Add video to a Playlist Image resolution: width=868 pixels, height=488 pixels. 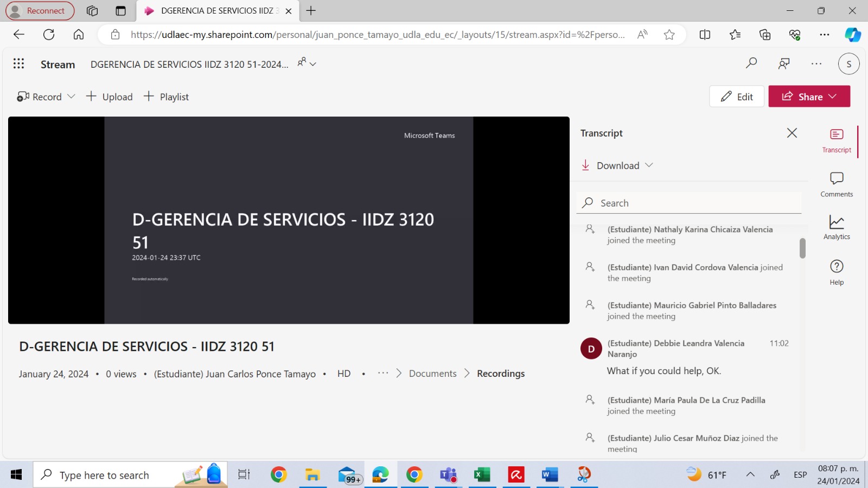click(x=167, y=97)
